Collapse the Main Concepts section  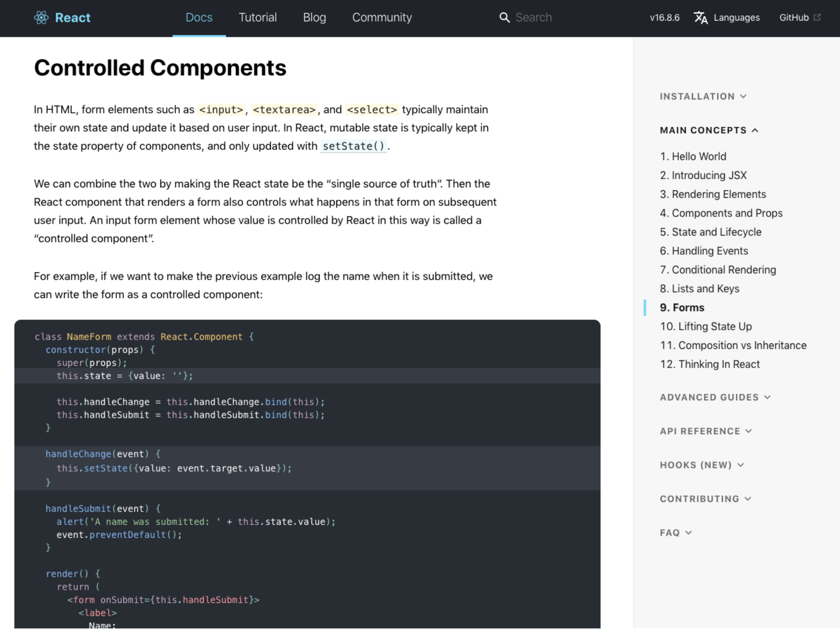pyautogui.click(x=709, y=130)
